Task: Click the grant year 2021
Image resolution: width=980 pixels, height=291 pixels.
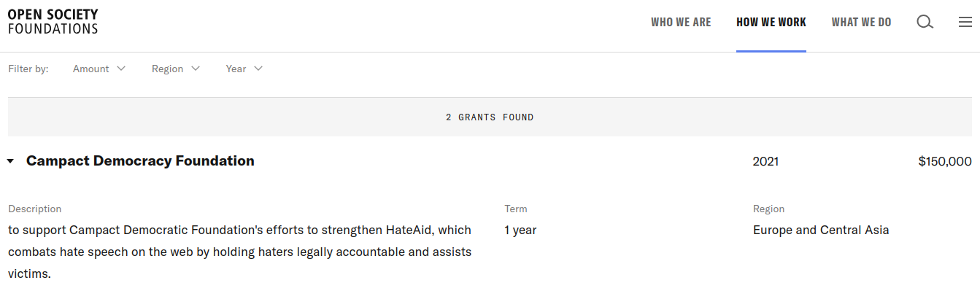Action: tap(765, 161)
